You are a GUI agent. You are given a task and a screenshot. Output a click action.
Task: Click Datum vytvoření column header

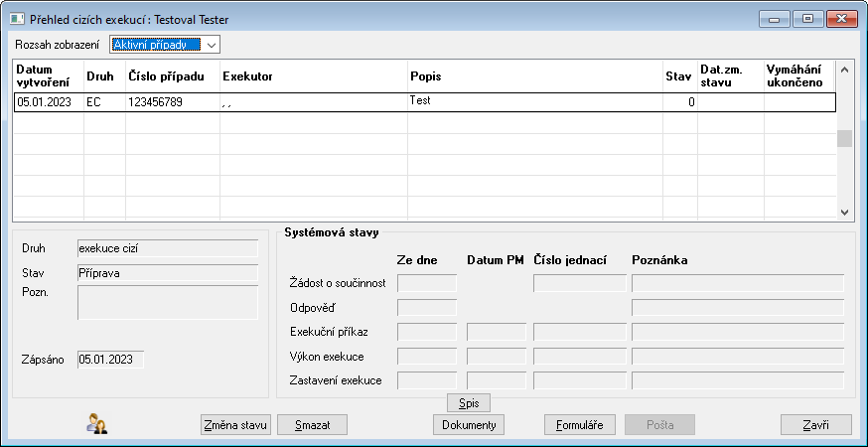tap(49, 76)
